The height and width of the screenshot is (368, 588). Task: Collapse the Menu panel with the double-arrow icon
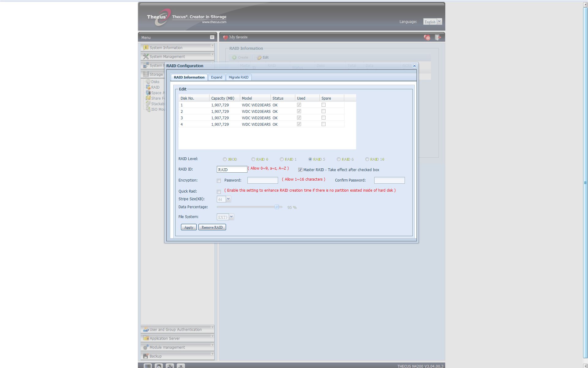212,37
